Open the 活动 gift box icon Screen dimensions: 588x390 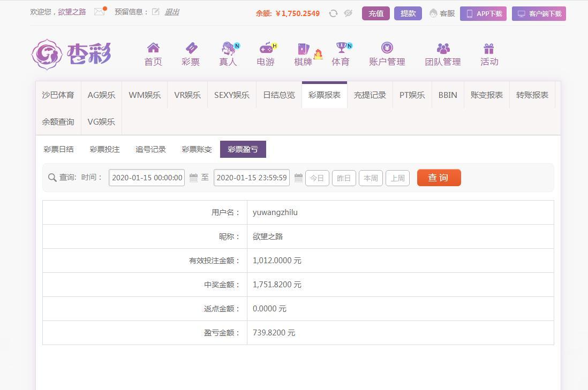point(489,49)
